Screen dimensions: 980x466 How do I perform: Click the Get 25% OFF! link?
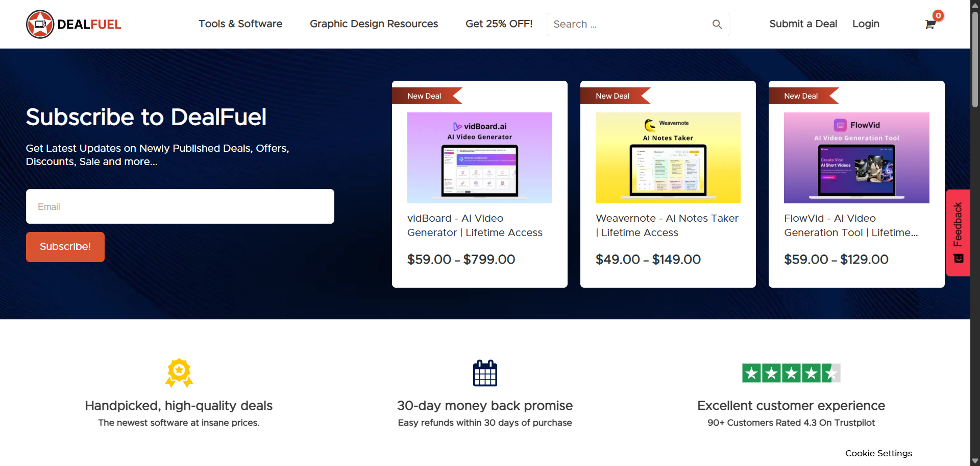pyautogui.click(x=499, y=24)
